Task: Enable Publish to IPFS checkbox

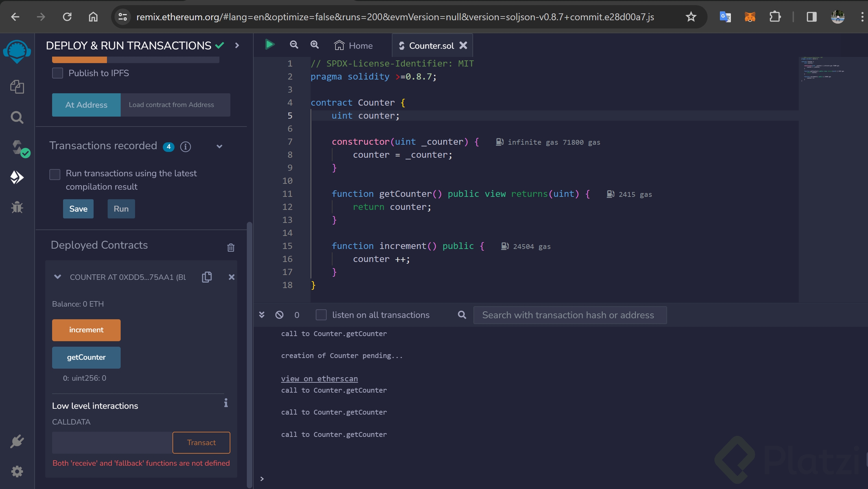Action: point(58,73)
